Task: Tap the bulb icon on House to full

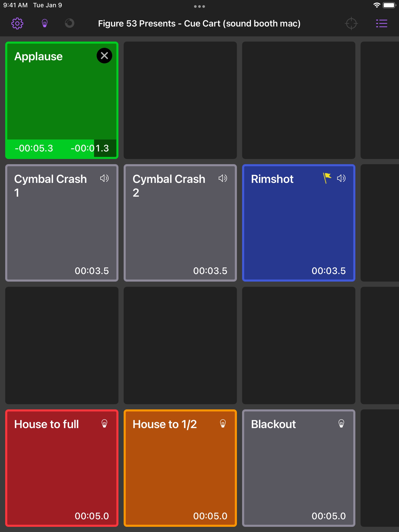Action: [x=104, y=423]
